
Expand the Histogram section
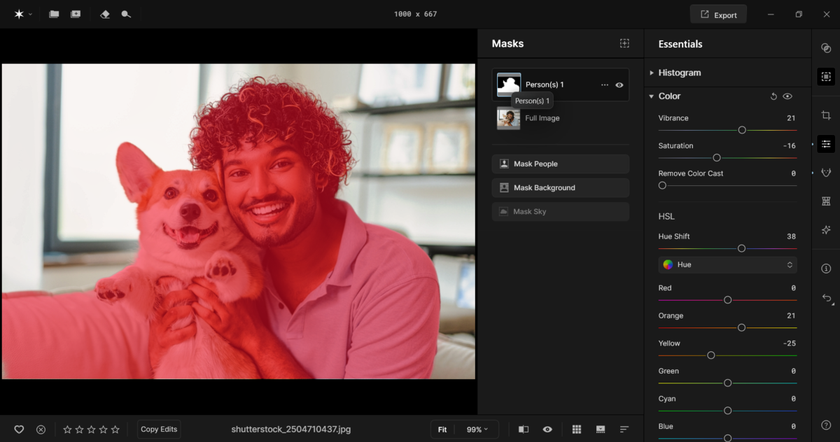[651, 73]
